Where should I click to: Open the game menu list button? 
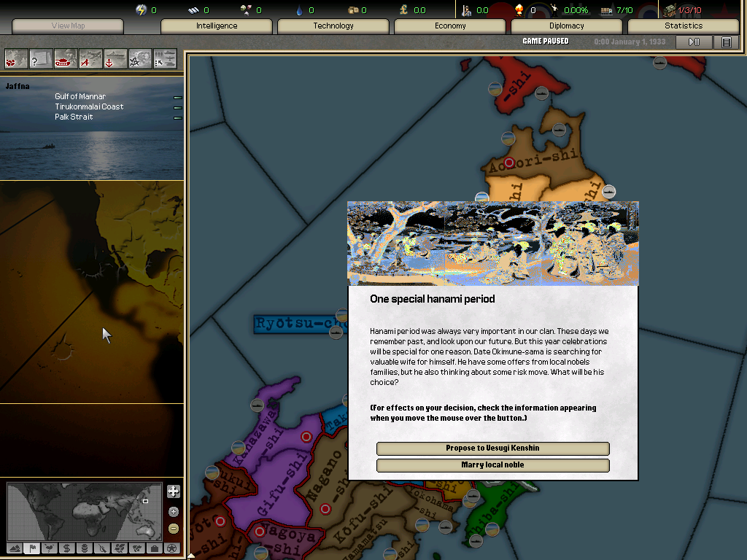726,42
